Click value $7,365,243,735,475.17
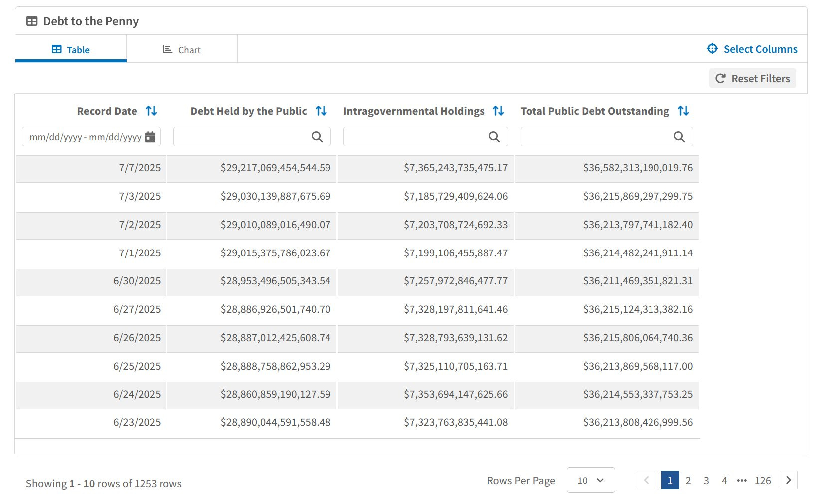The width and height of the screenshot is (814, 504). click(x=456, y=168)
